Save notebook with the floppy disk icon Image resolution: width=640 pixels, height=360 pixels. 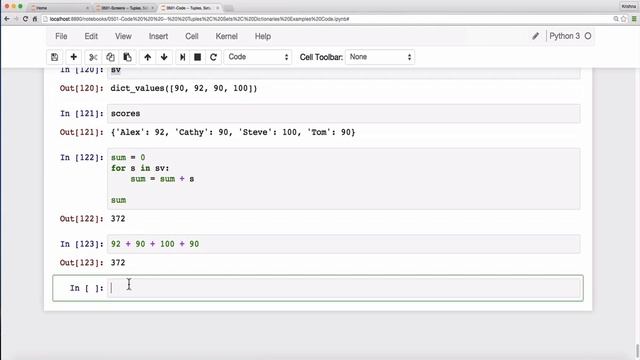(x=55, y=57)
